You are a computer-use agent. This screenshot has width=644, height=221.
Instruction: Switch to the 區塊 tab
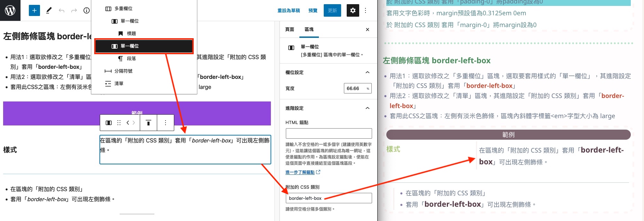coord(309,30)
